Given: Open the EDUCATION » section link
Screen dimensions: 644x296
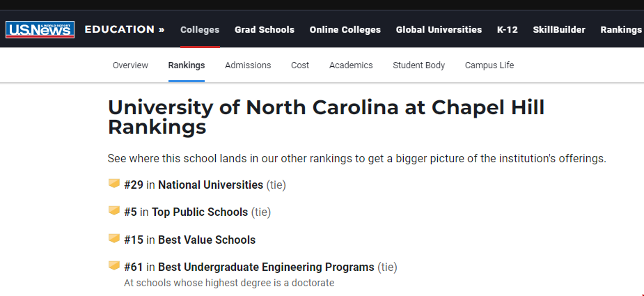Looking at the screenshot, I should pyautogui.click(x=125, y=29).
